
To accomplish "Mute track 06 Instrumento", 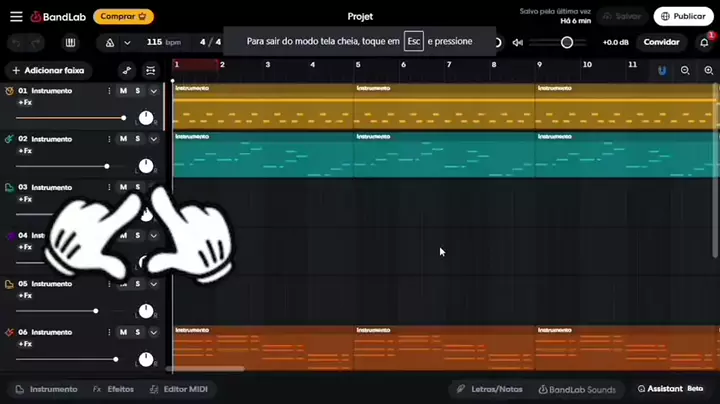I will coord(123,332).
